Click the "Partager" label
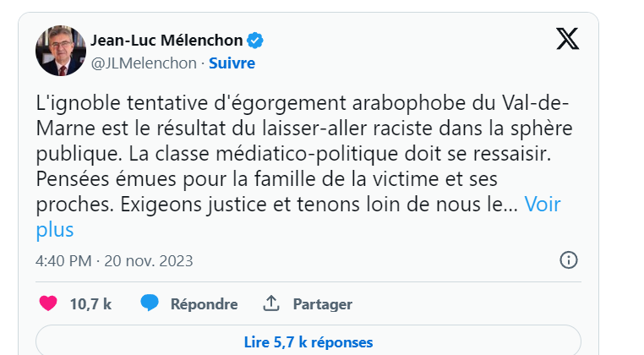644x355 pixels. [322, 304]
